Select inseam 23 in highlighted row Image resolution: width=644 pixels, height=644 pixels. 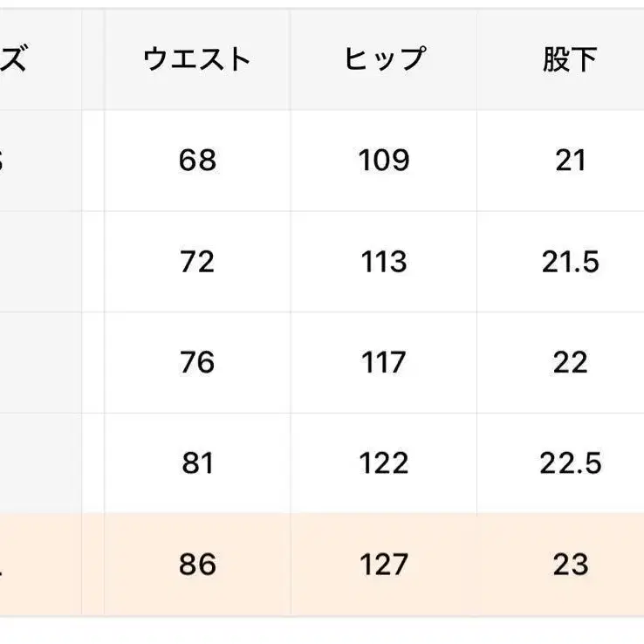point(570,565)
